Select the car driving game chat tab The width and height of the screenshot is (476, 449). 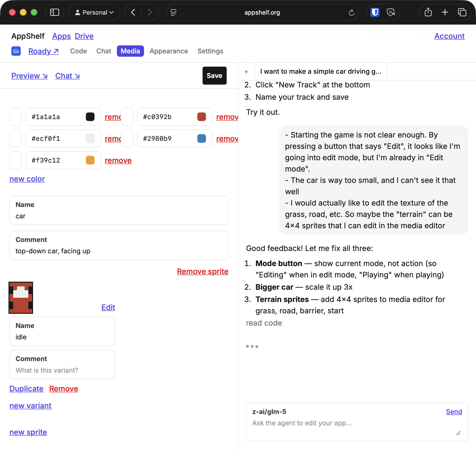click(x=321, y=71)
